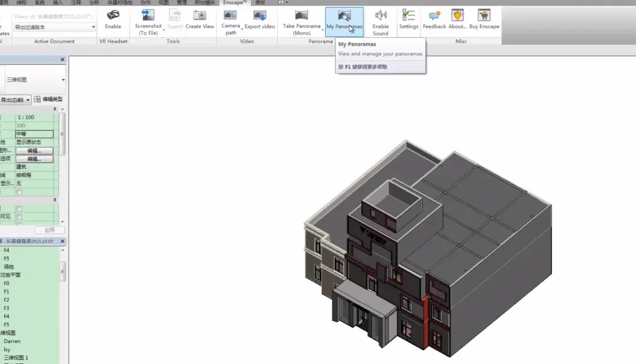Open the lsy 3D view
636x364 pixels.
pyautogui.click(x=7, y=349)
